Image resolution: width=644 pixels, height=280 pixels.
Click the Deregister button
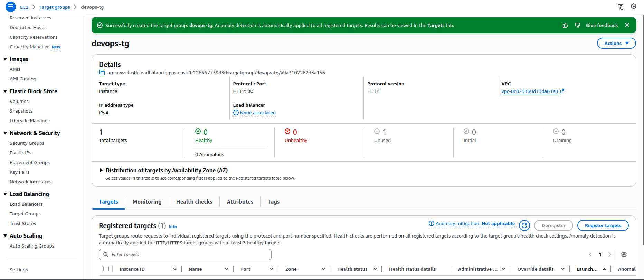(553, 225)
